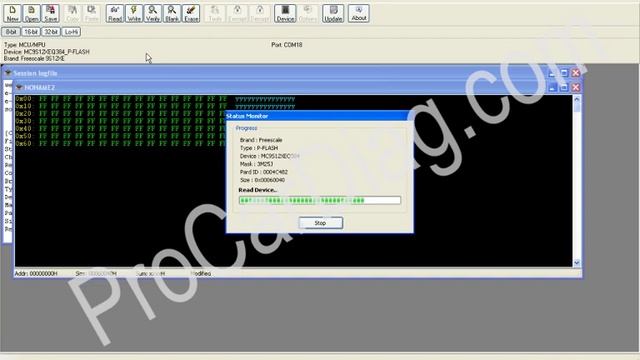Screen dimensions: 640x360
Task: Click hex row address 0x30
Action: pos(24,121)
